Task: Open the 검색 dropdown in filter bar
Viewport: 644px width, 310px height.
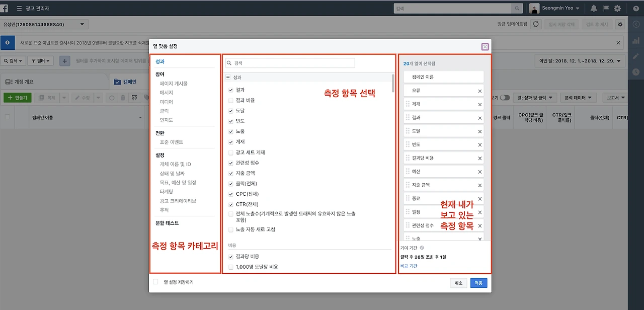Action: click(13, 61)
